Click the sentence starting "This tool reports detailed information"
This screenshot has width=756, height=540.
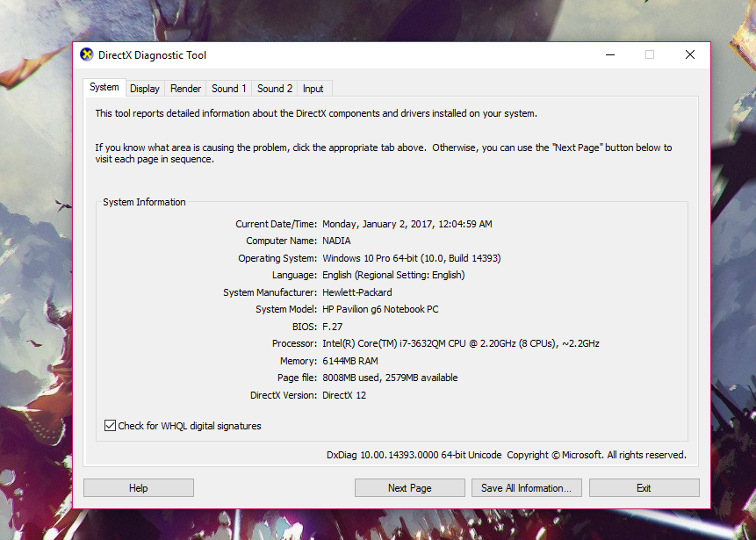tap(316, 114)
